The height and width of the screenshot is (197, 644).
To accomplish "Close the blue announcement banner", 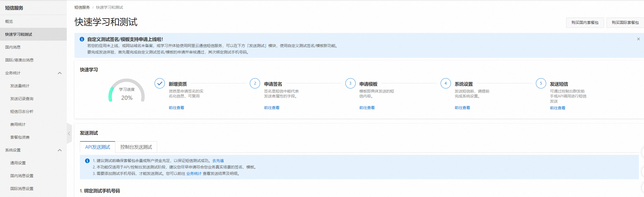I will (x=638, y=39).
